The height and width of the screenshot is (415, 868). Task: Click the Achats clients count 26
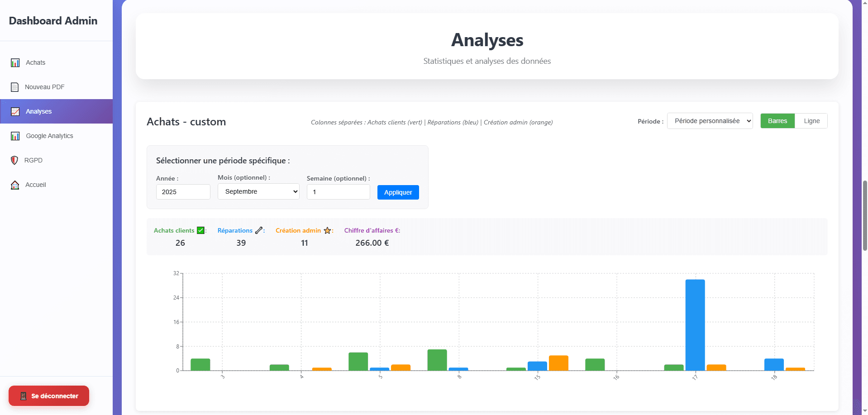(180, 243)
